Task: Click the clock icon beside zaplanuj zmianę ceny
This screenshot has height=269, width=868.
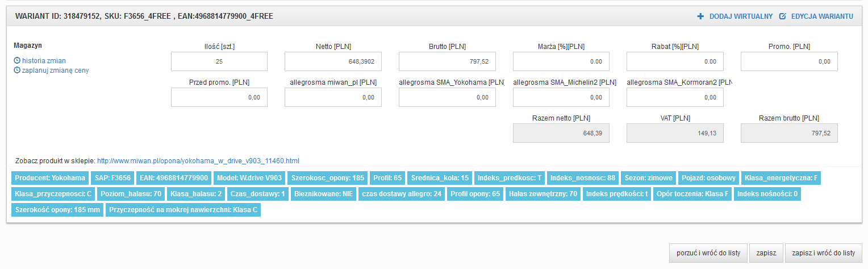Action: pyautogui.click(x=17, y=71)
